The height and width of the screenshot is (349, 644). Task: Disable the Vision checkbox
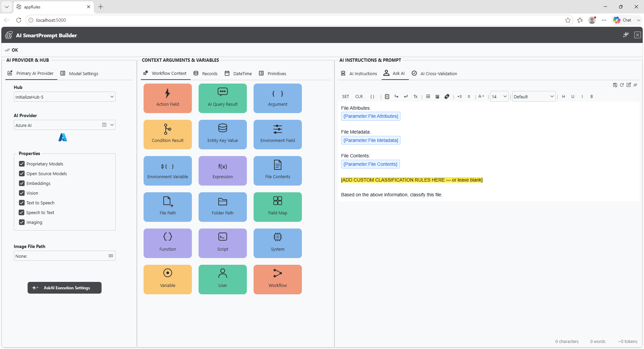tap(22, 193)
